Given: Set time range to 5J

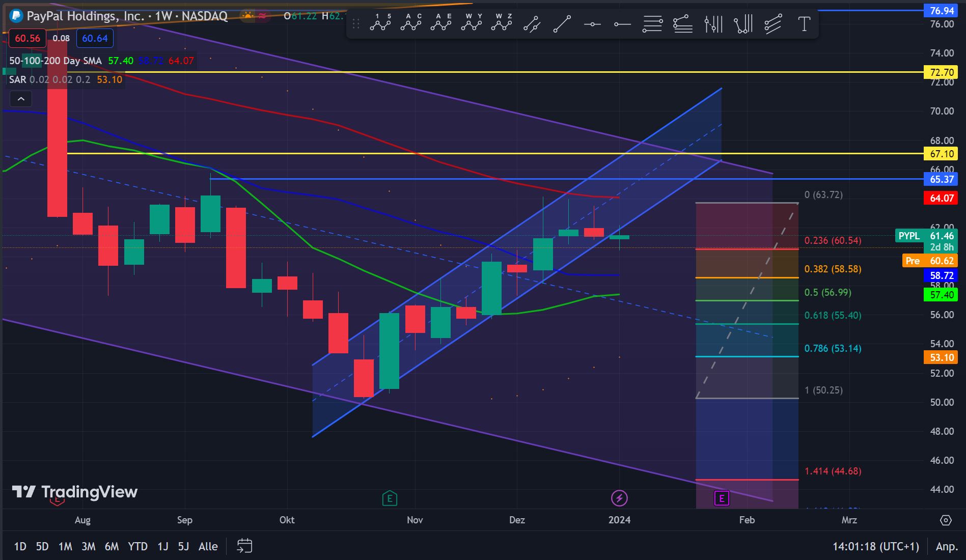Looking at the screenshot, I should [x=183, y=546].
